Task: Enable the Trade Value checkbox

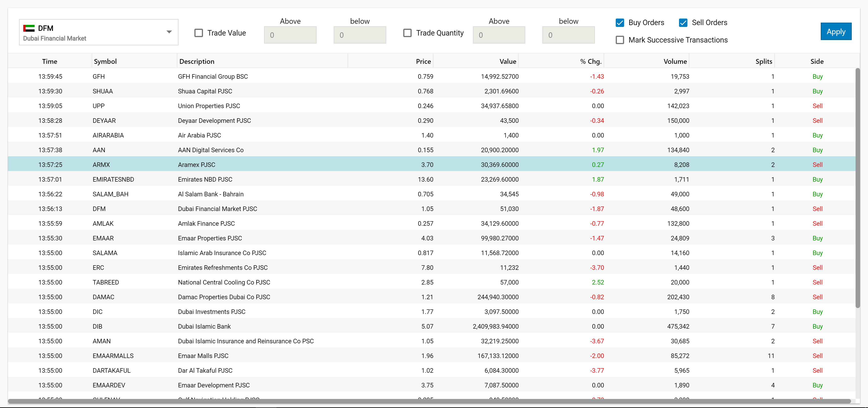Action: point(199,33)
